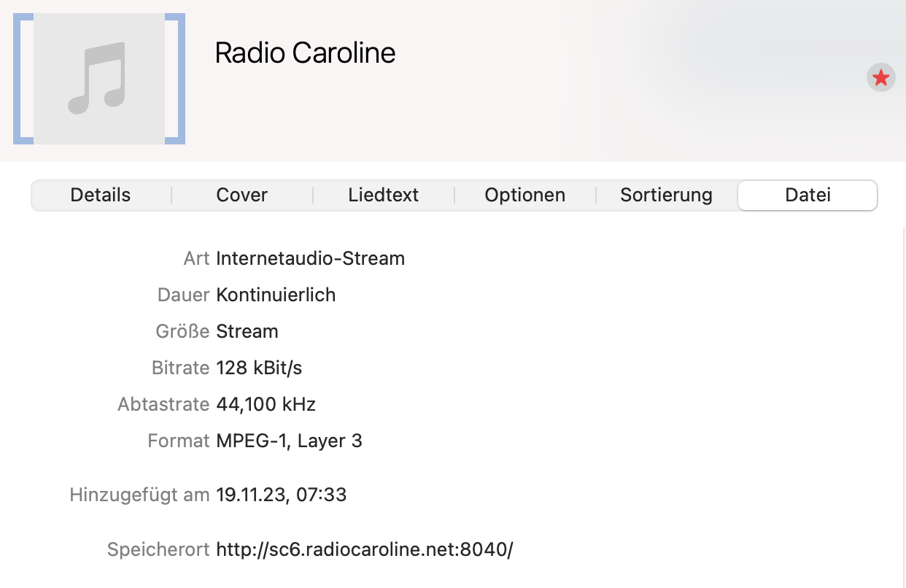Click the Stream value next to Größe
The height and width of the screenshot is (588, 906).
[247, 331]
